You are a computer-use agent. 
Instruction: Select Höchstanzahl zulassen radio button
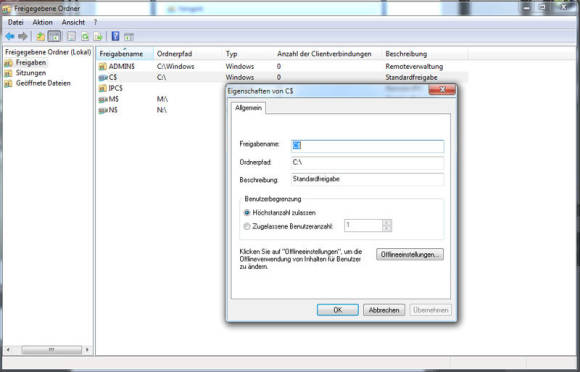click(x=247, y=213)
